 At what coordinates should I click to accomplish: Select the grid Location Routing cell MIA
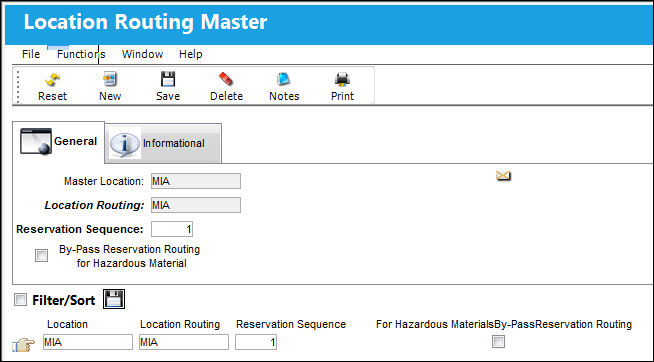click(184, 342)
